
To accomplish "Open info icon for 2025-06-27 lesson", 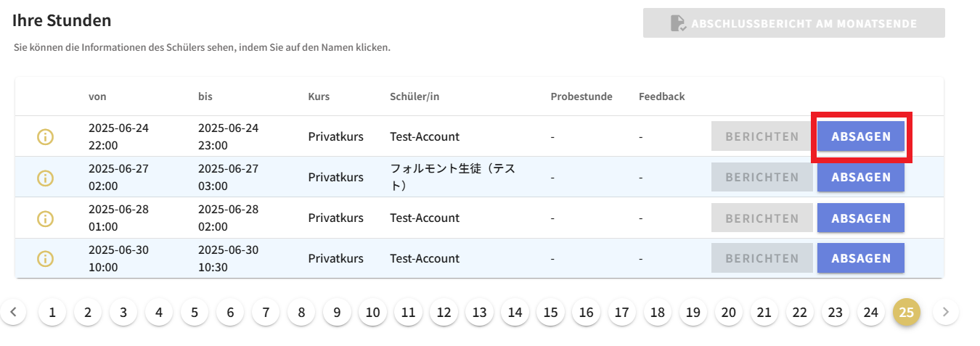I will (x=46, y=177).
